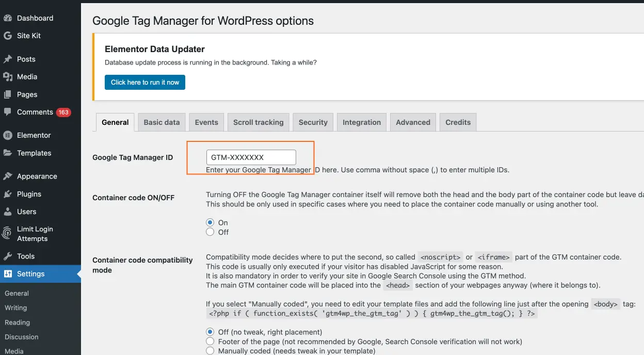
Task: Click the 'Google Tag Manager ID' label
Action: (x=133, y=157)
